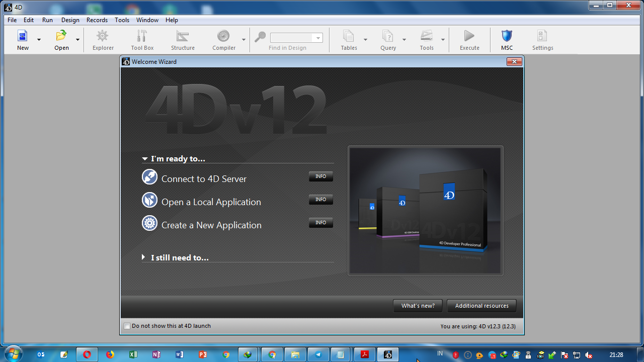This screenshot has width=644, height=362.
Task: Click the Additional resources button
Action: (481, 306)
